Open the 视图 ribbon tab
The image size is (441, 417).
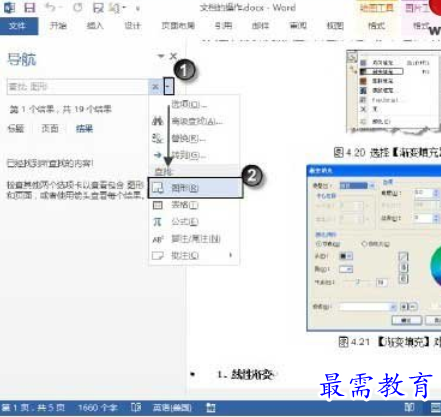click(335, 26)
